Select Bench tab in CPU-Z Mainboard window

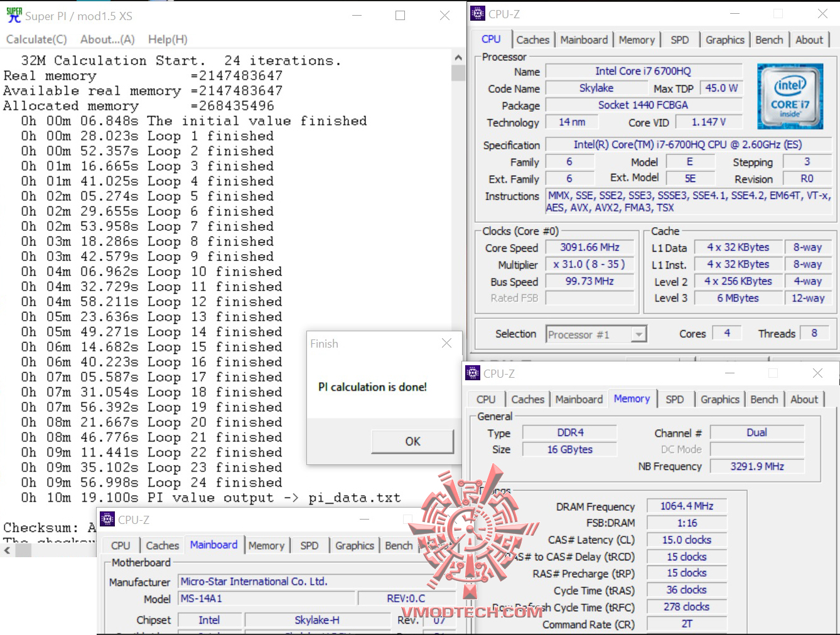tap(399, 545)
